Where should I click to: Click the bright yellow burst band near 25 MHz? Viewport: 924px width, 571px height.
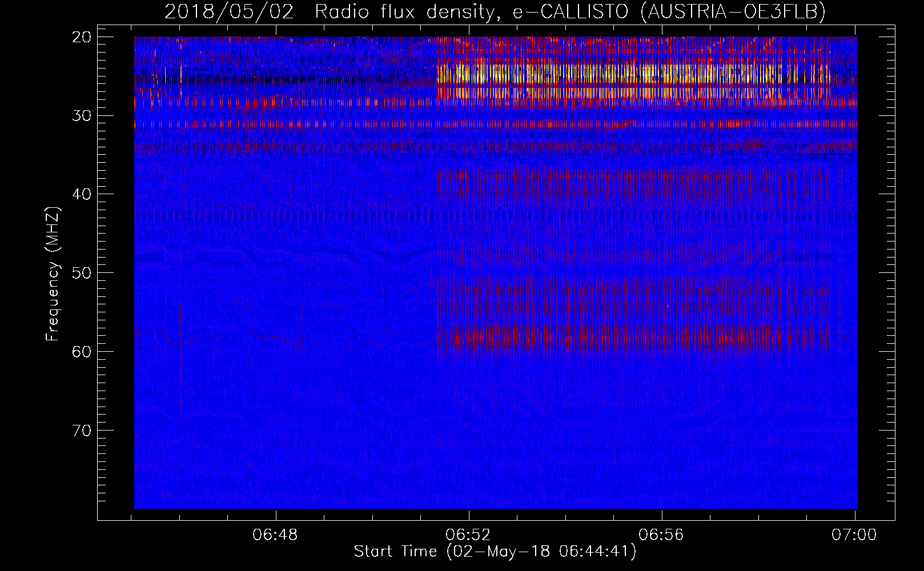pos(634,74)
